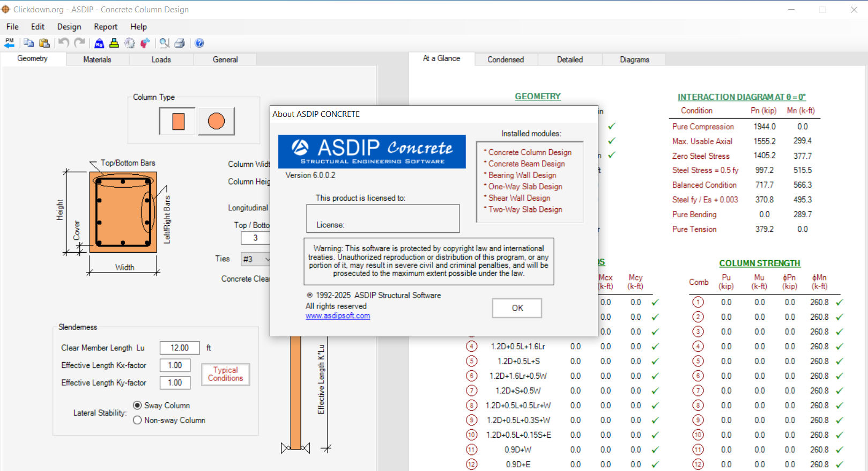
Task: Click circled 1 in Column Strength table
Action: pos(698,302)
